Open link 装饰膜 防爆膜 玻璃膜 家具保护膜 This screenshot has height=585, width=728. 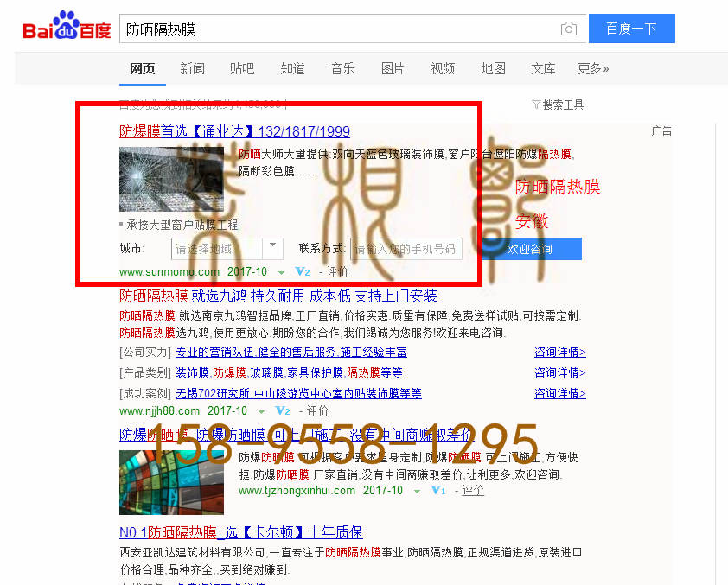click(289, 372)
